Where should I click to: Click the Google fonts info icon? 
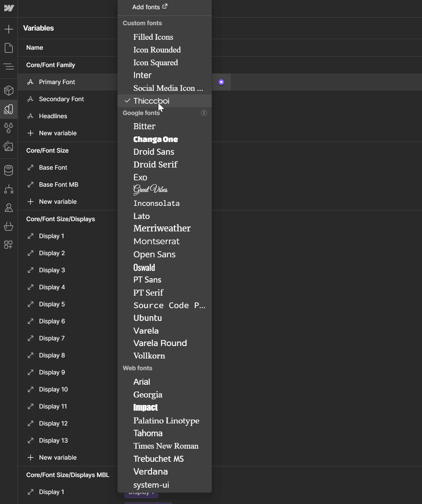coord(204,113)
